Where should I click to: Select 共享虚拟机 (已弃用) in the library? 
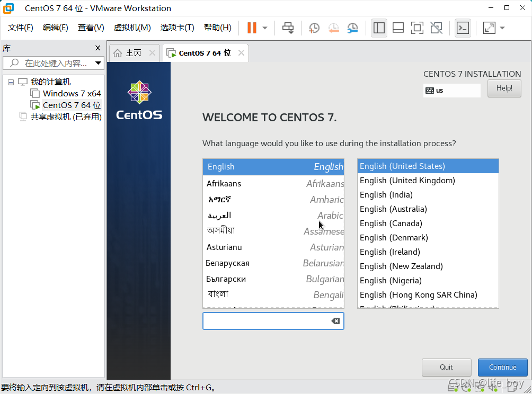[x=66, y=117]
